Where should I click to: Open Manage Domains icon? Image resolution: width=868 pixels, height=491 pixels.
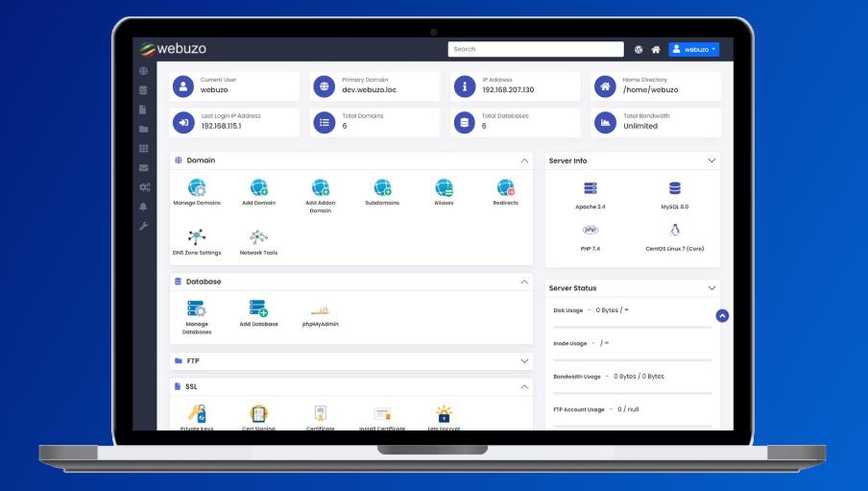click(x=197, y=188)
